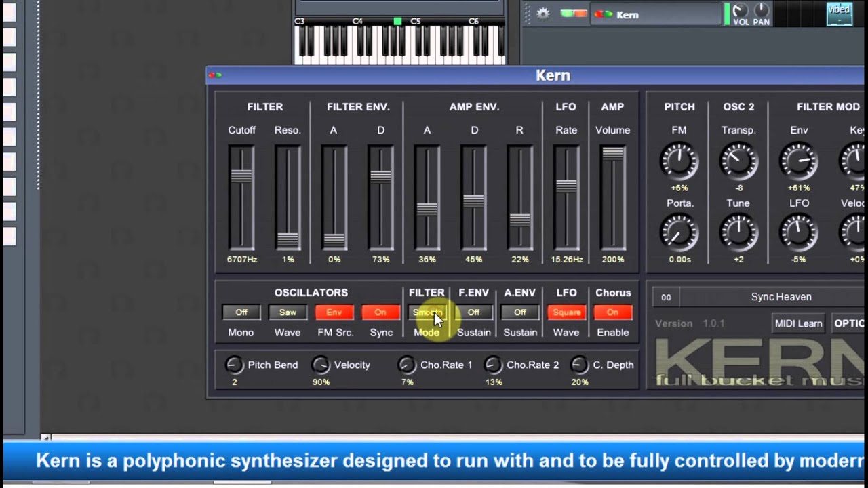Click the Amp Env R slider

[519, 197]
